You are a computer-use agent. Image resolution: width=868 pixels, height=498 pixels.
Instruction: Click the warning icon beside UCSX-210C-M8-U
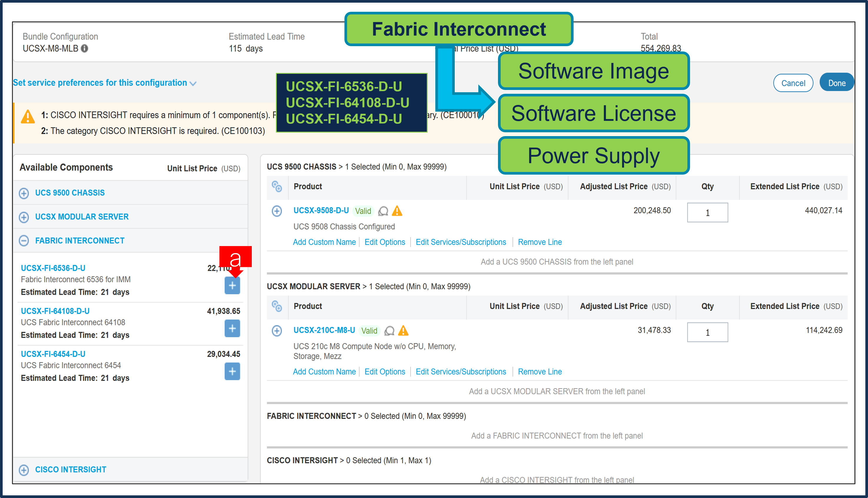tap(403, 331)
